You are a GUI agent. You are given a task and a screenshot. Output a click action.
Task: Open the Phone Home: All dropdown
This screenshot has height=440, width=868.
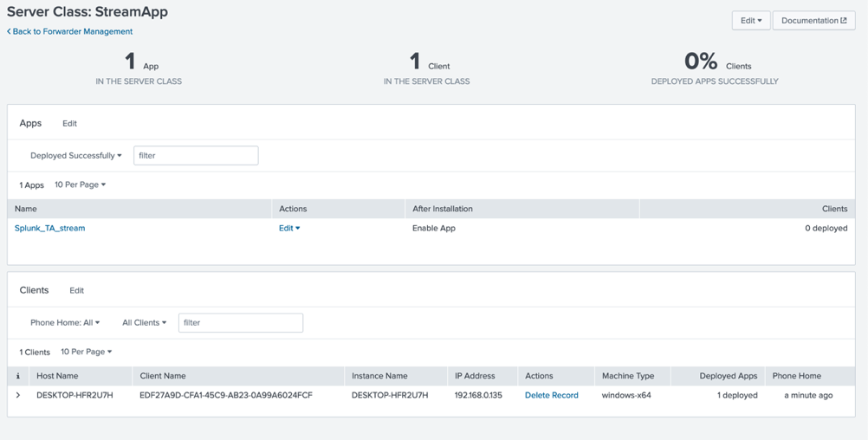tap(65, 323)
